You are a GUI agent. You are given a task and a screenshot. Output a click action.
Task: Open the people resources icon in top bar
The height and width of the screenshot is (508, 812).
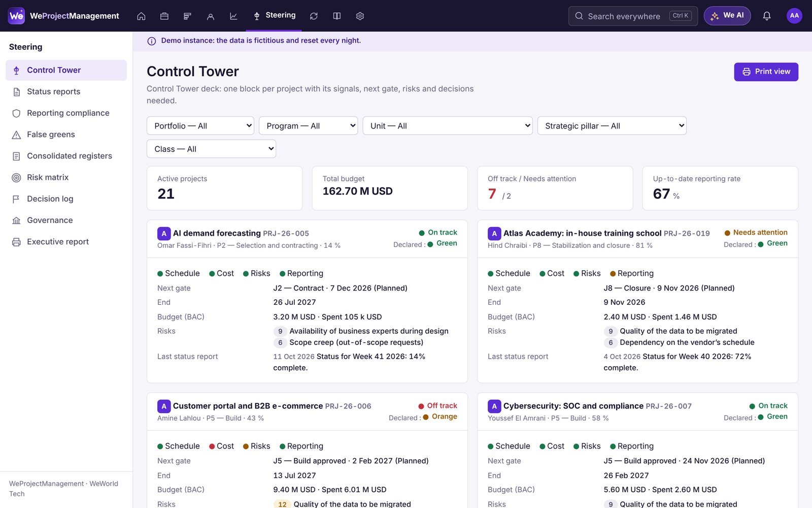[x=211, y=16]
